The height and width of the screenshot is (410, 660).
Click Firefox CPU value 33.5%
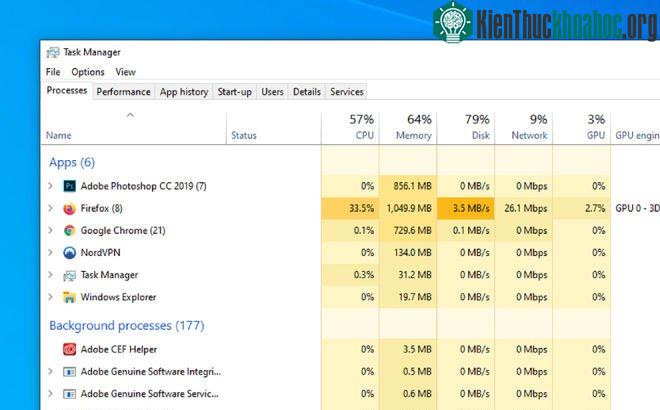362,208
